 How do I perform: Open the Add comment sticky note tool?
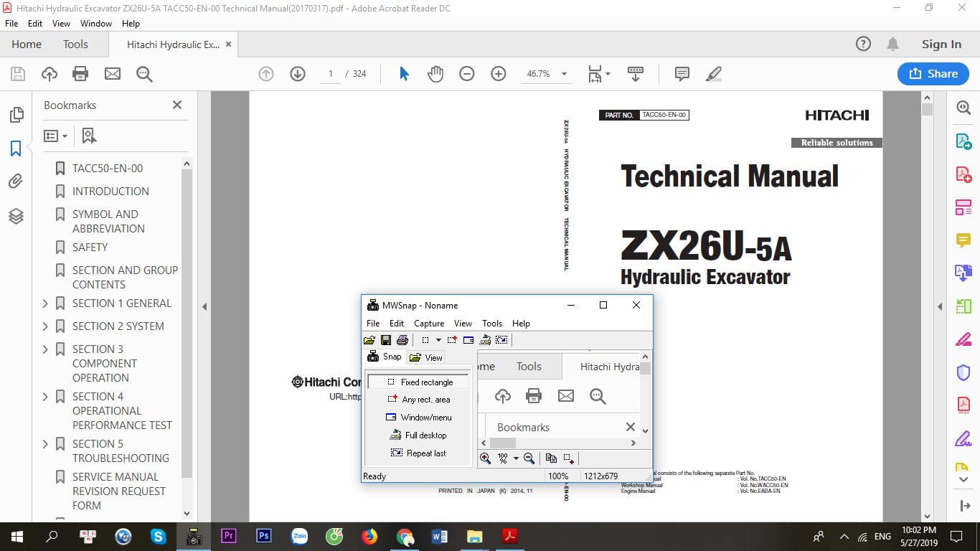pyautogui.click(x=682, y=74)
